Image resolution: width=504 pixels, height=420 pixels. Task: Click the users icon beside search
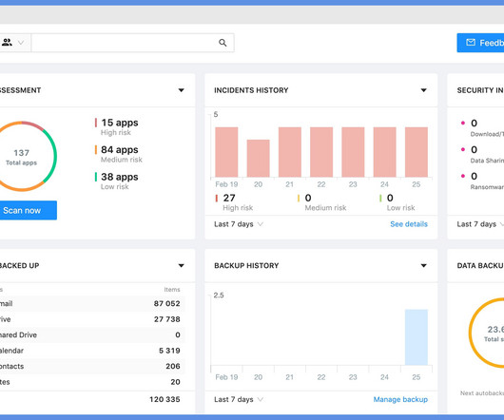[x=7, y=42]
